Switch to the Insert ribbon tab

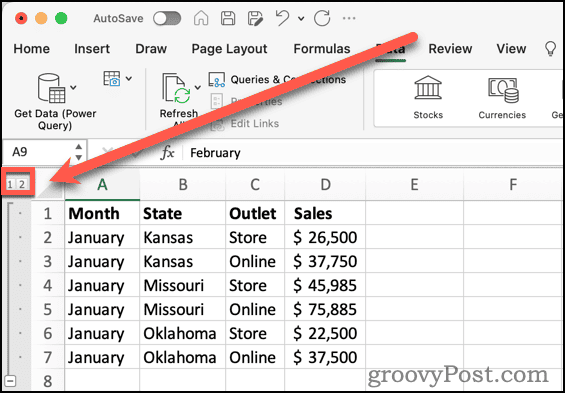tap(92, 49)
